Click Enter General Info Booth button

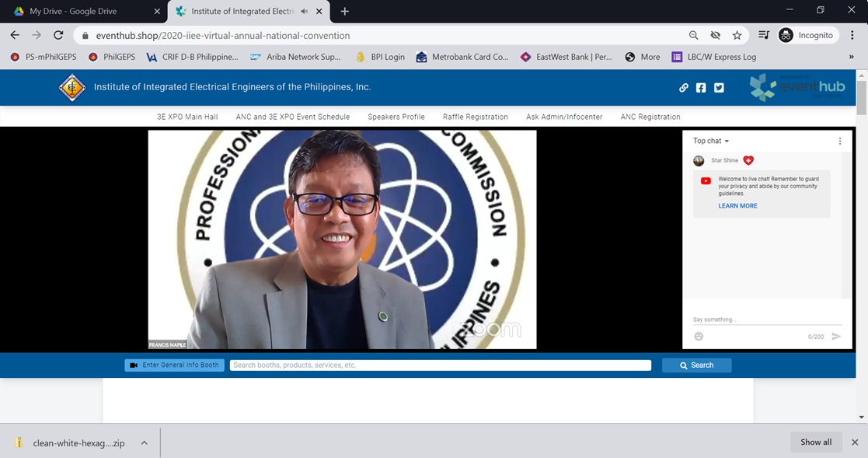click(175, 365)
